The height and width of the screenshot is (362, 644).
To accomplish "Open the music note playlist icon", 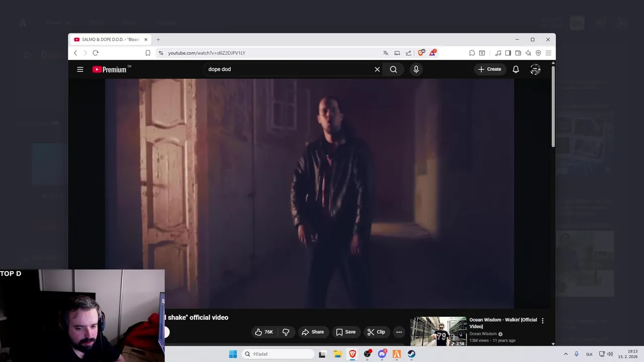I will pos(498,53).
